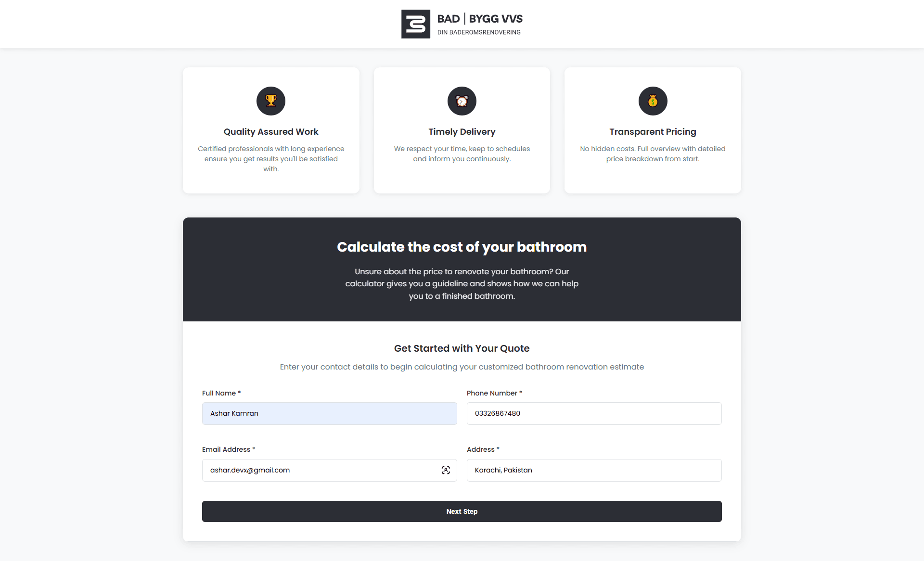
Task: Click the alarm clock icon for Timely Delivery
Action: pos(462,101)
